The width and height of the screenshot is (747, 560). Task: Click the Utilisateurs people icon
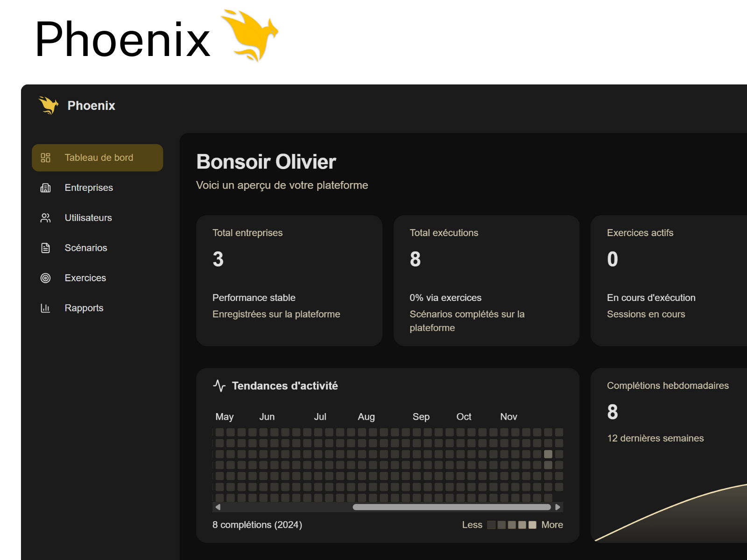click(x=45, y=218)
